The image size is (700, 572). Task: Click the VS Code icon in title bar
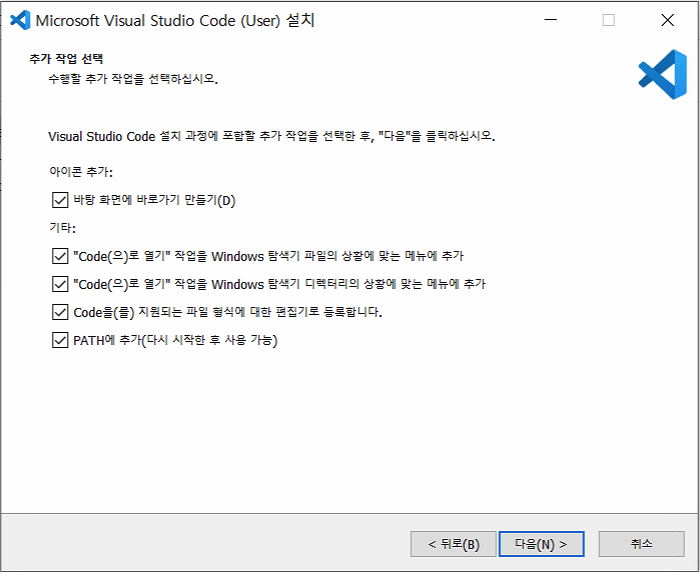click(x=19, y=20)
